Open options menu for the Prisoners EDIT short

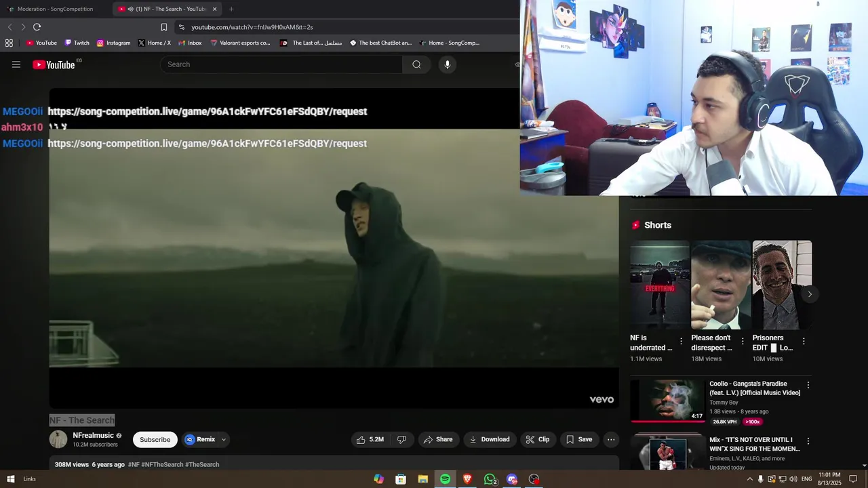click(804, 341)
